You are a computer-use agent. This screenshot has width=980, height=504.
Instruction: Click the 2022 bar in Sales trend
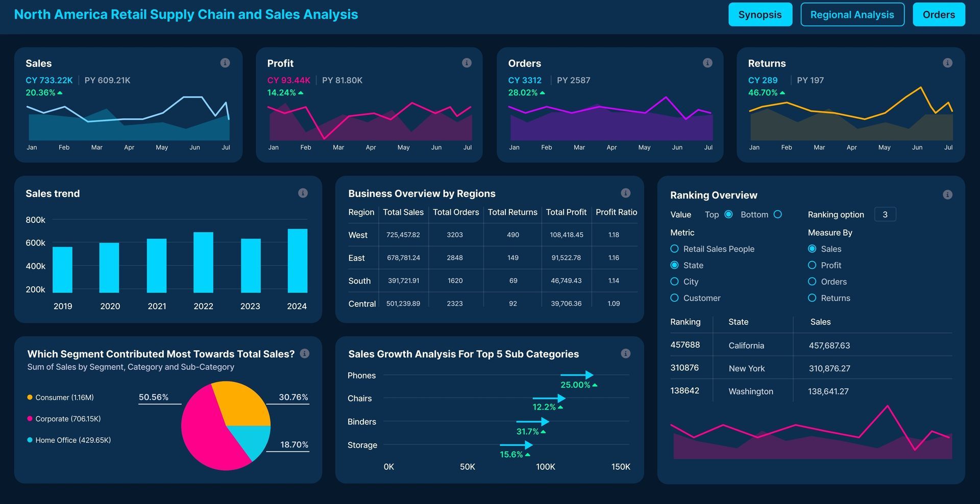(x=203, y=262)
